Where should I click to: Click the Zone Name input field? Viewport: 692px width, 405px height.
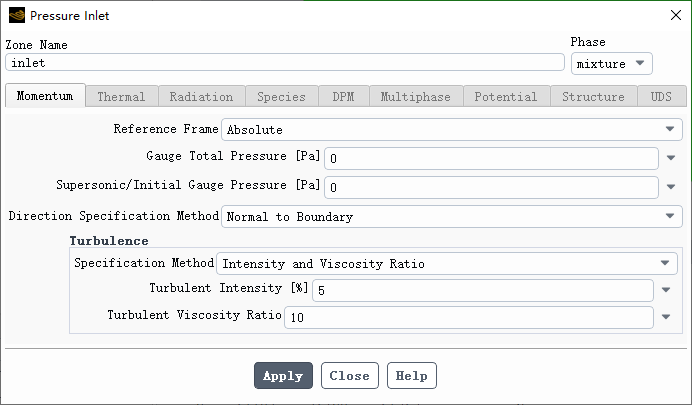(285, 62)
